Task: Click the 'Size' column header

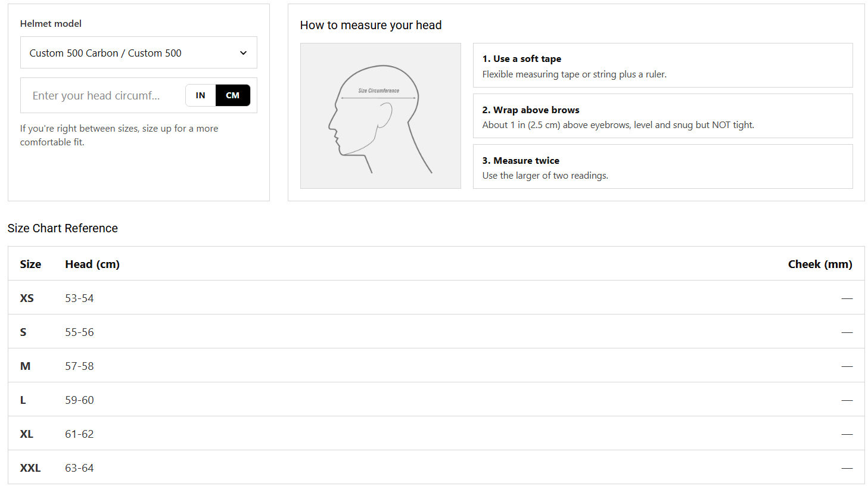Action: [x=30, y=264]
